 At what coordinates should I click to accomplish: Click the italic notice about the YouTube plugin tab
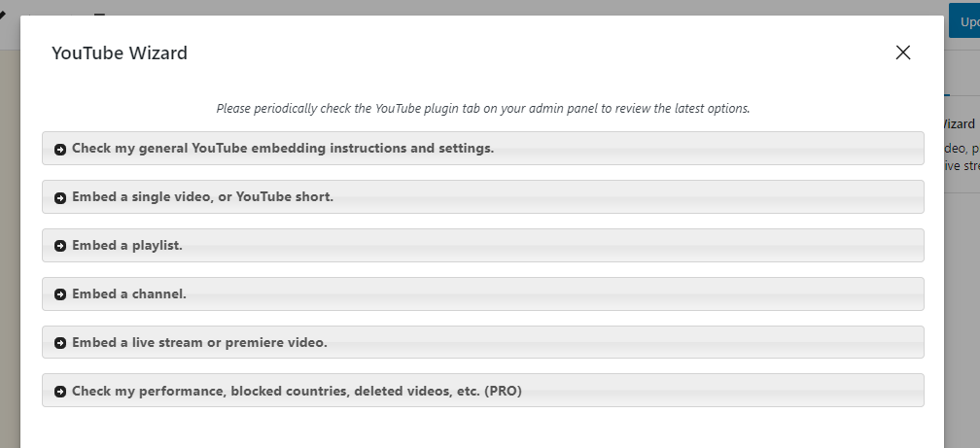point(482,109)
